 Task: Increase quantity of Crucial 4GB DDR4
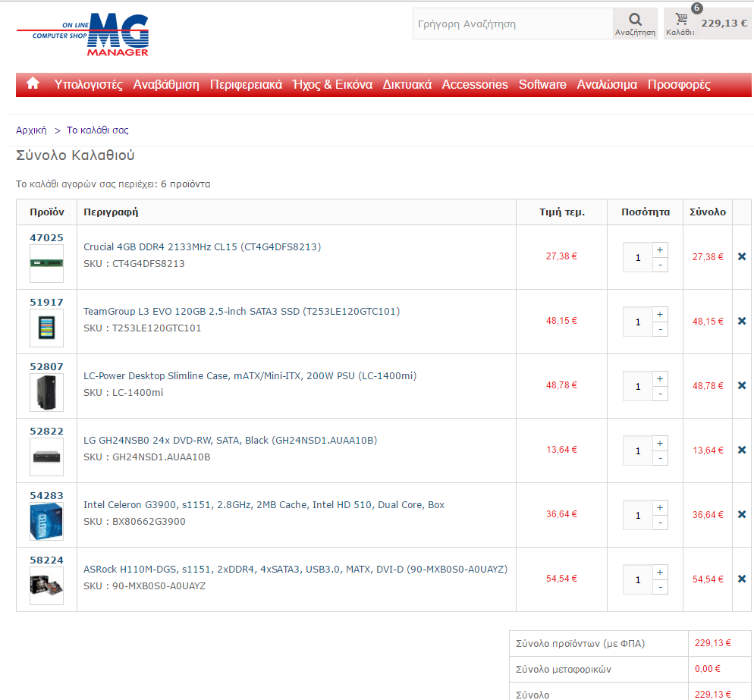tap(660, 250)
